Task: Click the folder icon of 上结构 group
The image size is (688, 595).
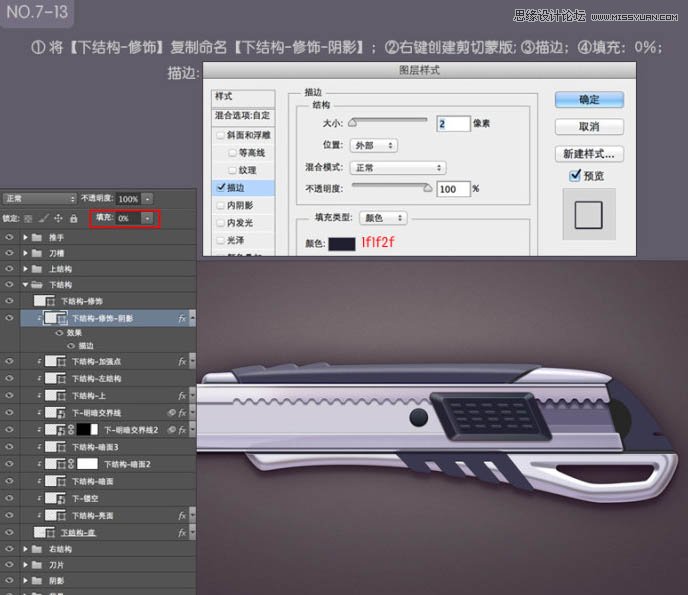Action: pos(37,269)
